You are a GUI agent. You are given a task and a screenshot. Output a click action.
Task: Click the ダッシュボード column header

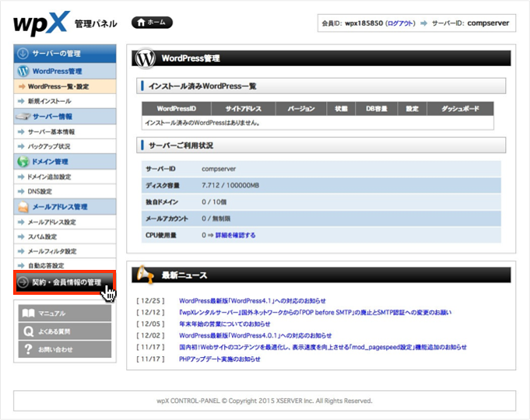(x=461, y=109)
